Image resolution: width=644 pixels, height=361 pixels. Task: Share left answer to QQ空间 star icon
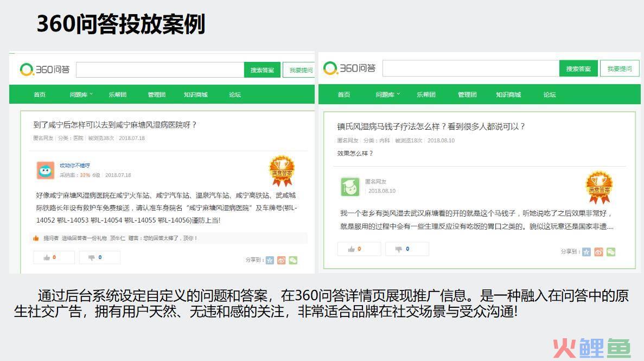pos(270,260)
